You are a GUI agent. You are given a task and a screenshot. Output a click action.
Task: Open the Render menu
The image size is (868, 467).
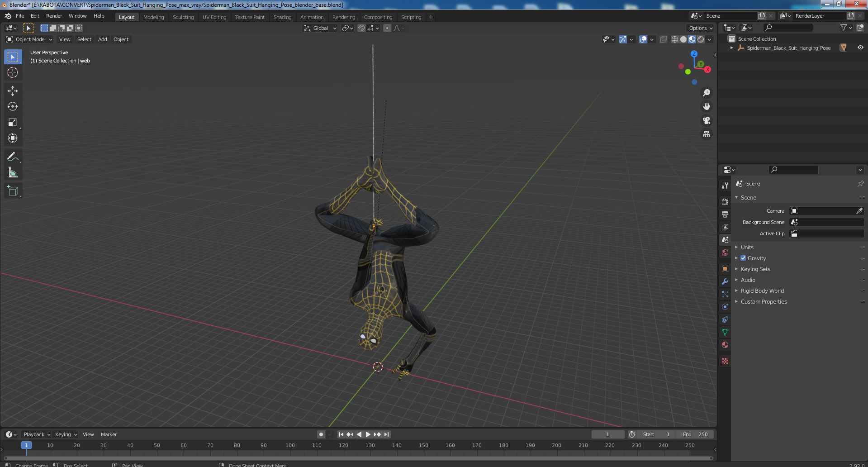point(54,16)
